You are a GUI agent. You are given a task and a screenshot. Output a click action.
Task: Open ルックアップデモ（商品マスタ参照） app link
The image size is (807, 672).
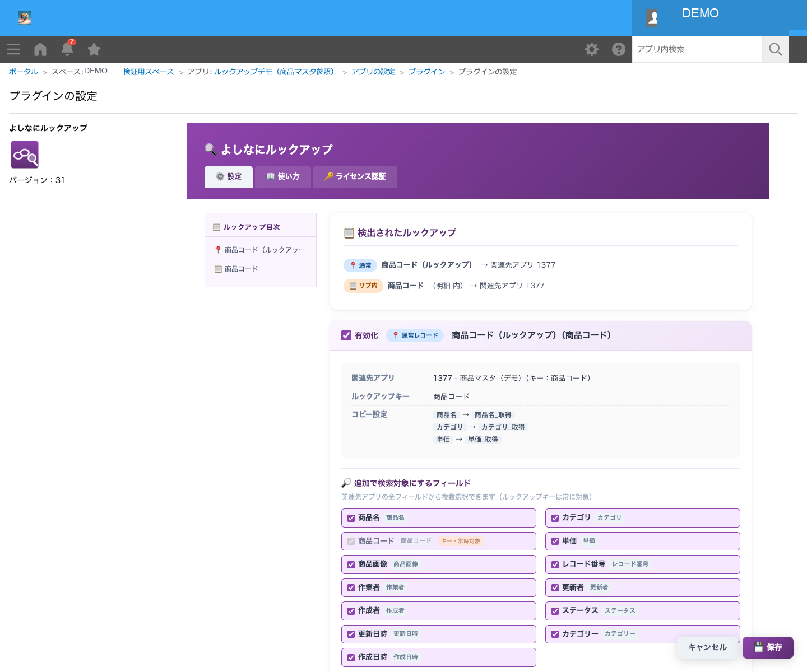pos(276,72)
